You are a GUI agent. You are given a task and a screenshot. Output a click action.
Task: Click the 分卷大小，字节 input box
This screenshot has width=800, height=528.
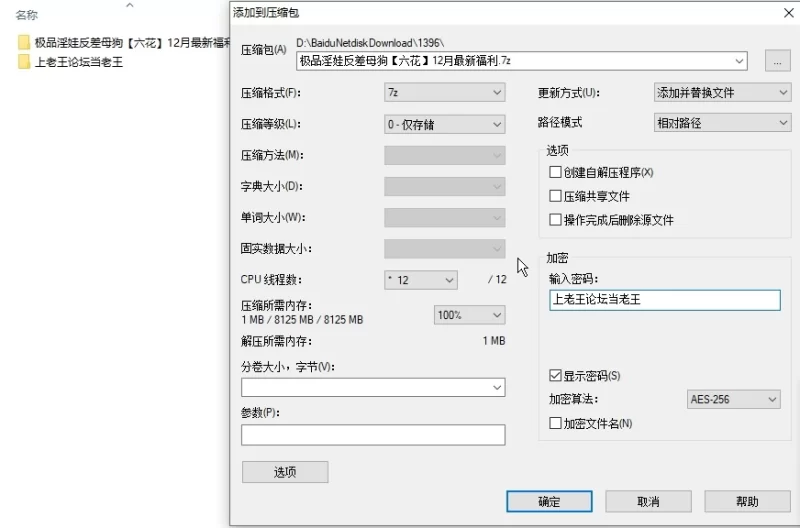point(373,387)
